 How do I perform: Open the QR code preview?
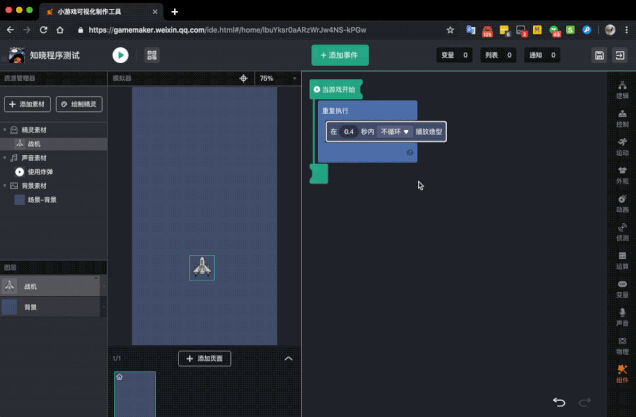tap(151, 56)
